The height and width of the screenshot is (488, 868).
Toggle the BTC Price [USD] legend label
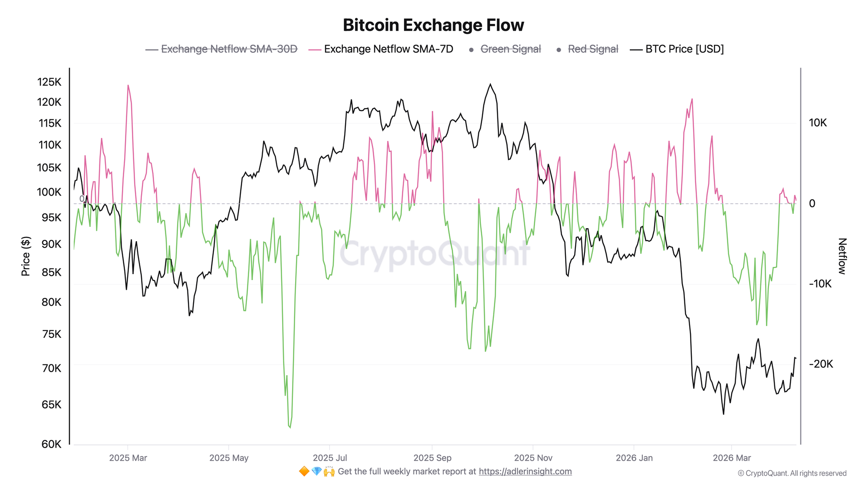[x=684, y=49]
